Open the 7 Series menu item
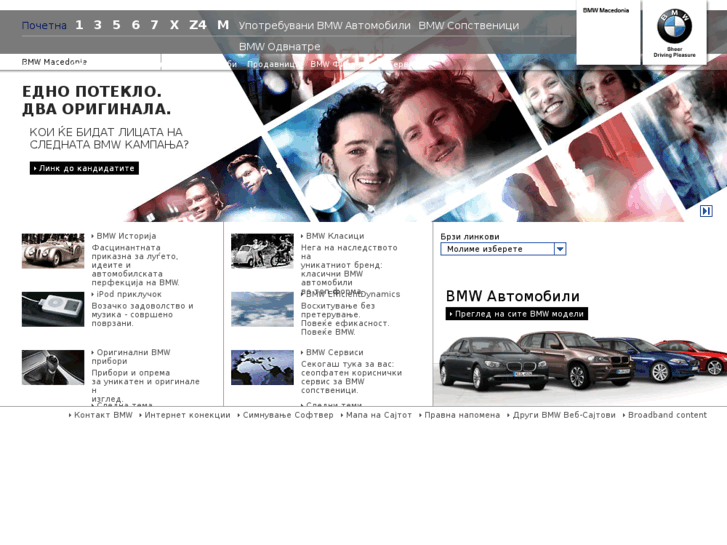 (154, 25)
